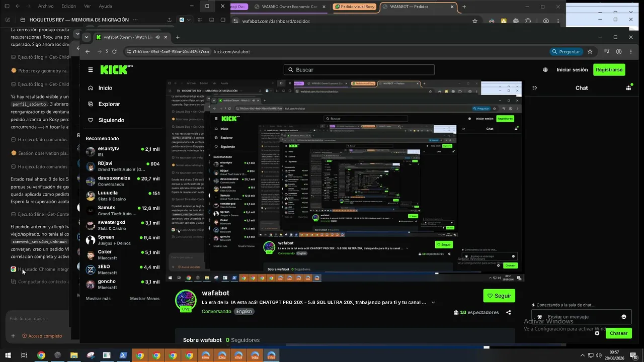
Task: Click the Pide lo que quieras prompt box
Action: 38,319
